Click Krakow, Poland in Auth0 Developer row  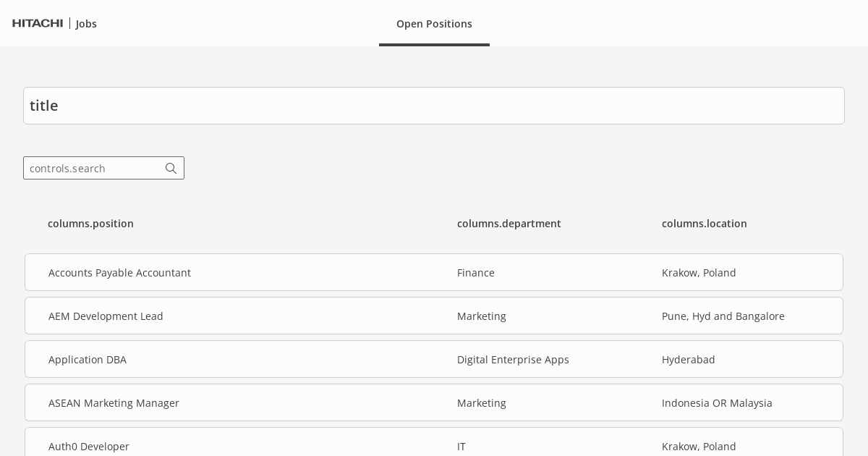pos(699,447)
